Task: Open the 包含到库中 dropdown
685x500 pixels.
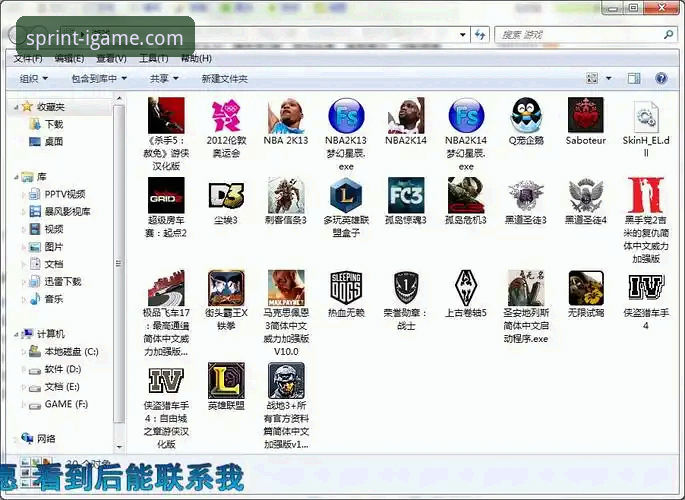Action: [x=99, y=79]
